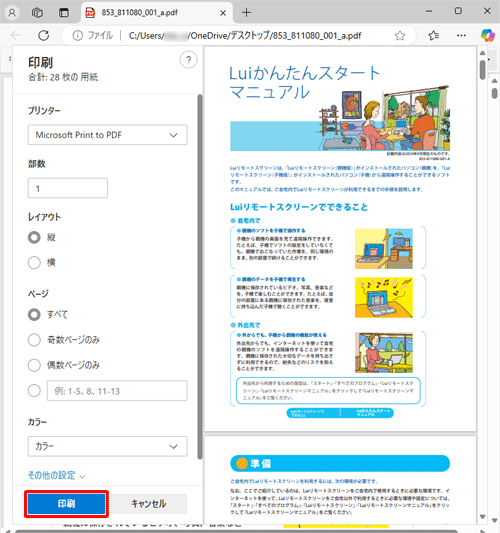This screenshot has height=533, width=500.
Task: Select the すべて pages radio button
Action: coord(34,314)
